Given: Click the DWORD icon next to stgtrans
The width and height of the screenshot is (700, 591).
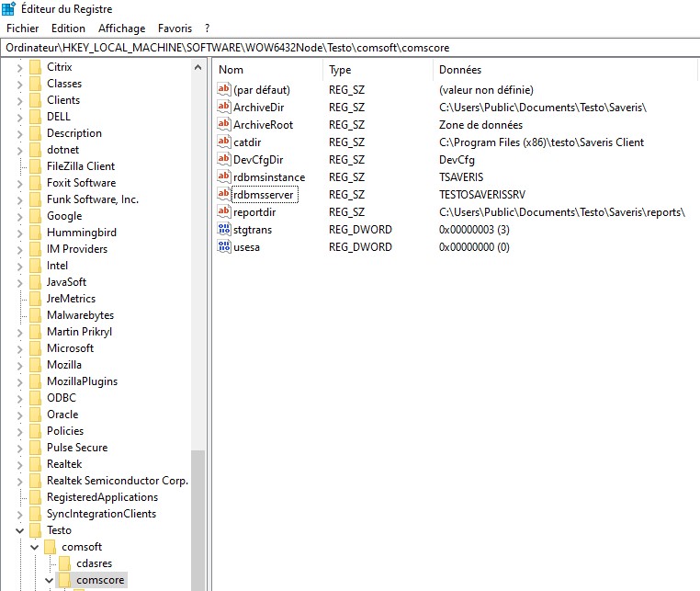Looking at the screenshot, I should tap(224, 229).
